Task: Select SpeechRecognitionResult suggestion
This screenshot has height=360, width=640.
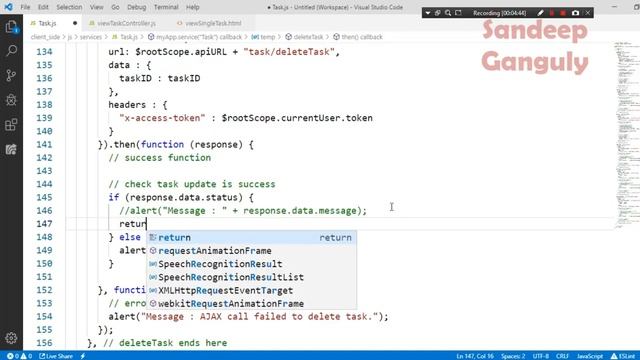Action: coord(251,264)
